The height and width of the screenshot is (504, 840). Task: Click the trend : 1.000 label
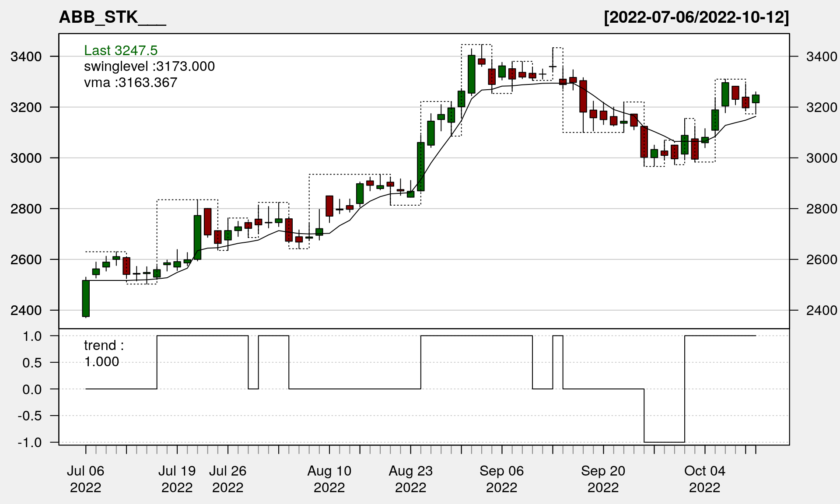[x=104, y=353]
